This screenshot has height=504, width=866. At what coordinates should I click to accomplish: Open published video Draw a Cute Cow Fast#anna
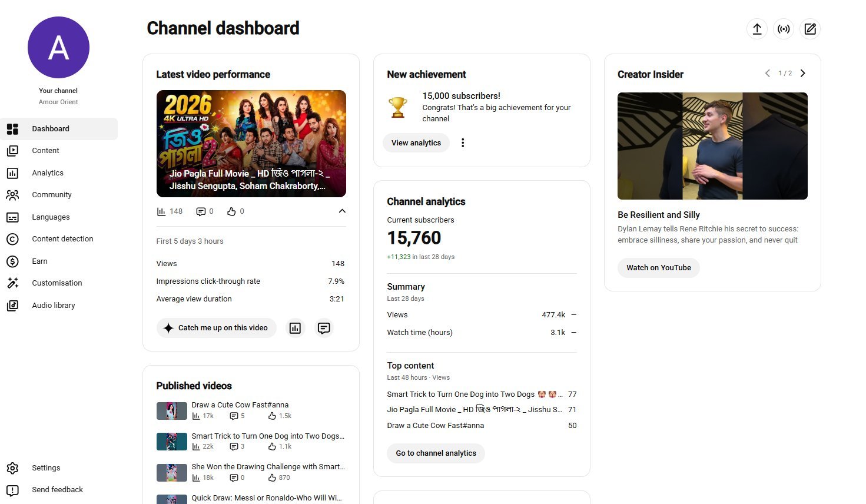[x=240, y=405]
